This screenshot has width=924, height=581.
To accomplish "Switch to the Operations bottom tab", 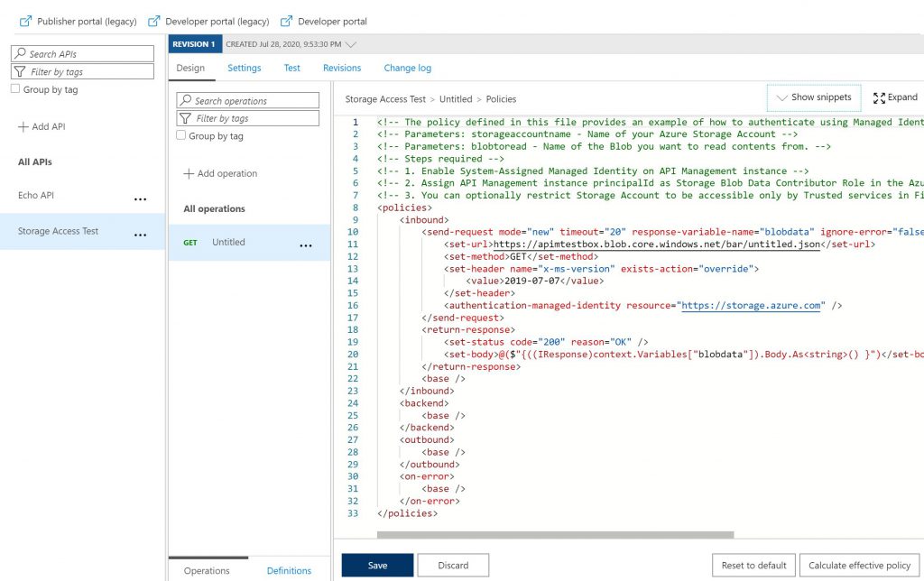I will (207, 570).
